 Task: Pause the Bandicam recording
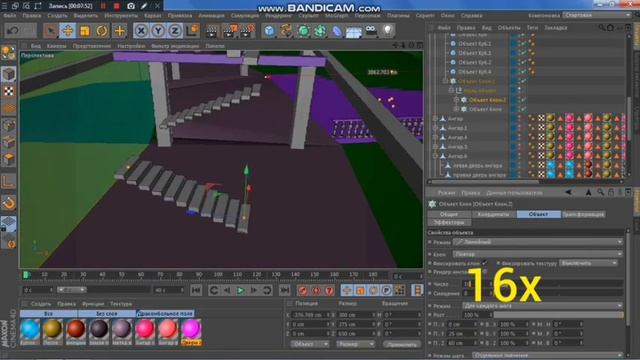tap(103, 6)
